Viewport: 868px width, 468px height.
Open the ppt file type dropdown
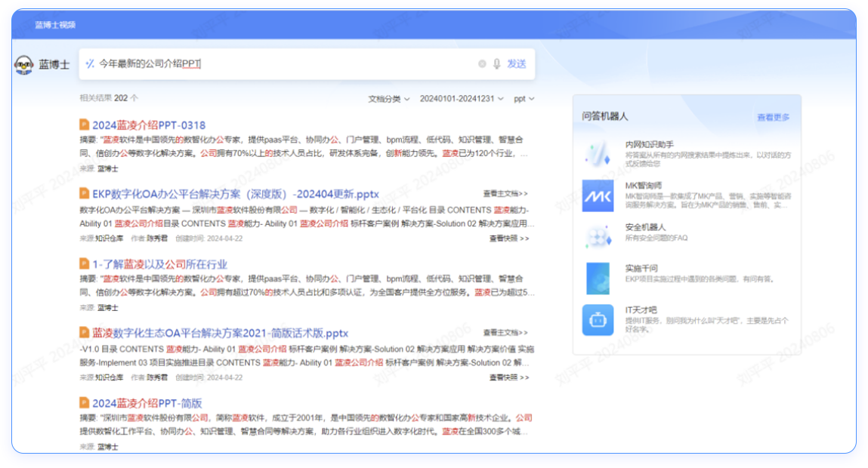[x=524, y=98]
